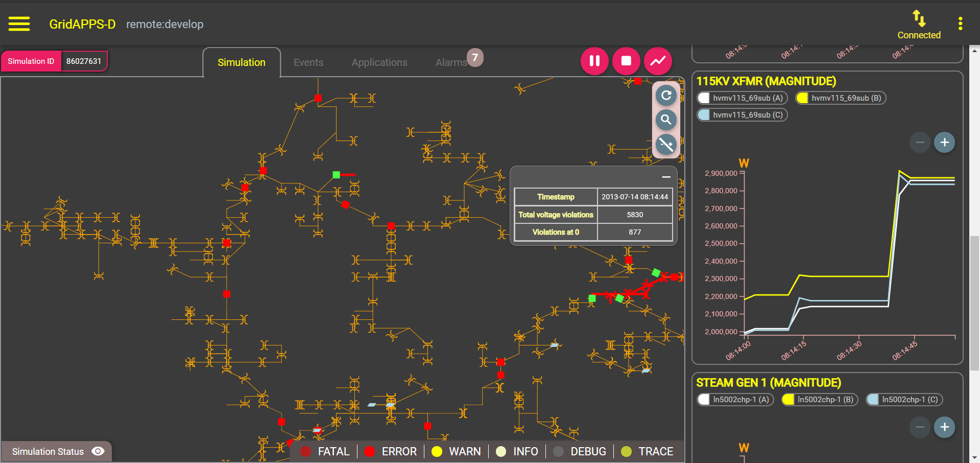Click the Violations at 0 label

[x=556, y=232]
